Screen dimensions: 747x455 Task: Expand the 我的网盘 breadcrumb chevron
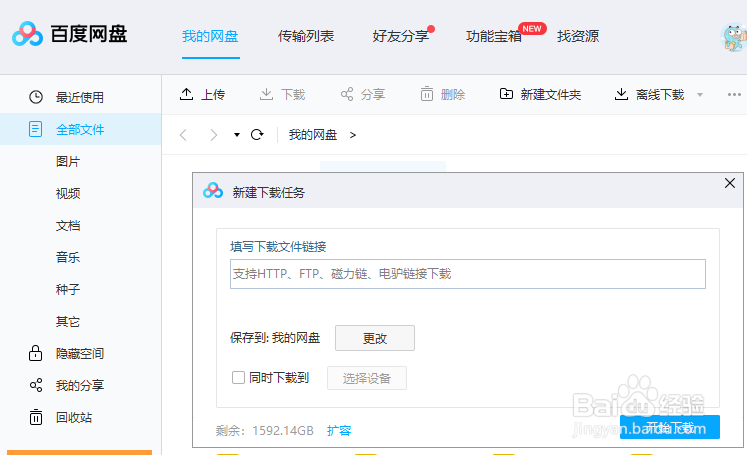click(x=353, y=135)
